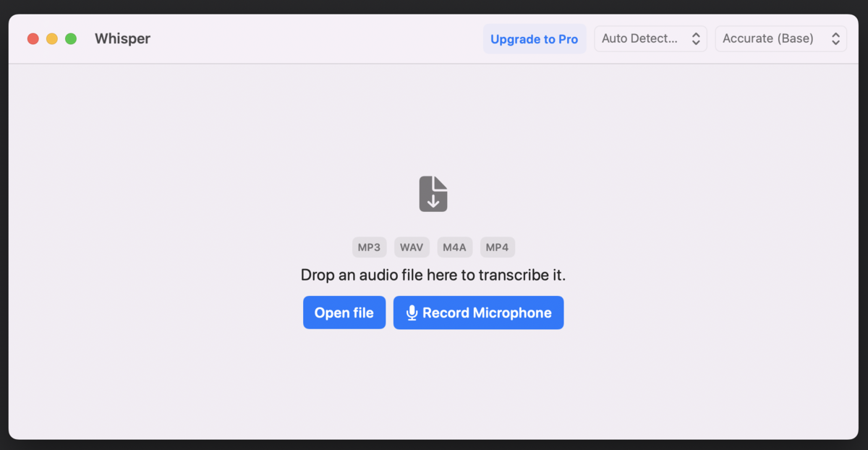
Task: Open the Accurate (Base) model dropdown
Action: click(x=781, y=38)
